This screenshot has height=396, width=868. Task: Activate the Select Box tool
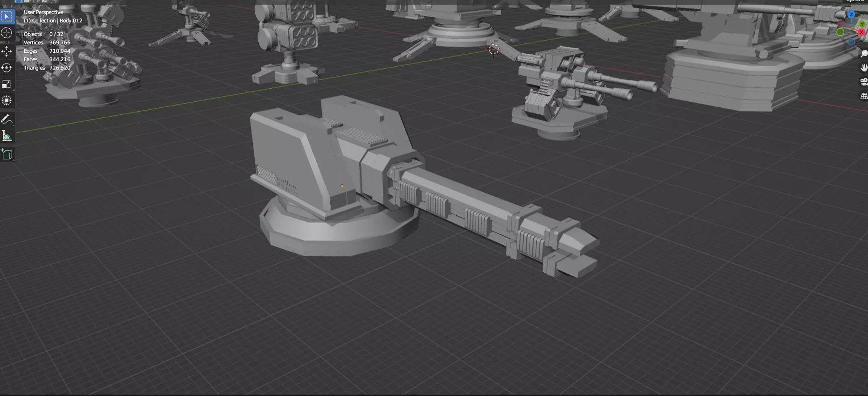point(7,17)
